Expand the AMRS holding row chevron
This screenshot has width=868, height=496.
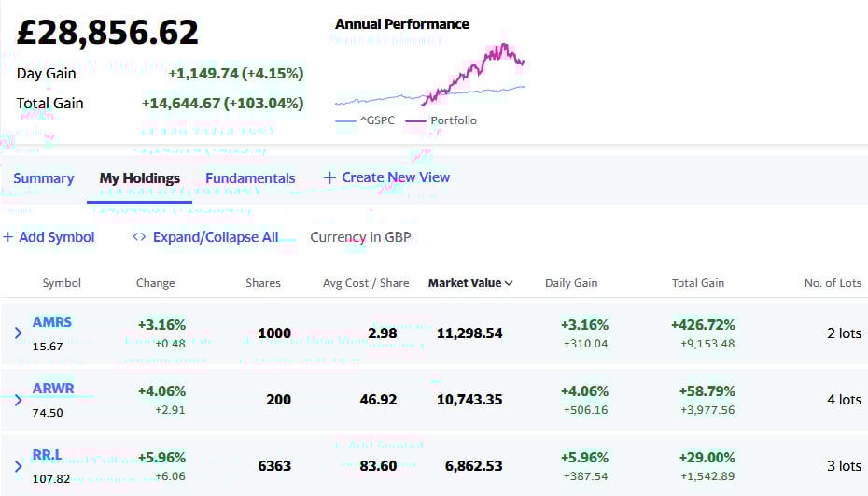(18, 333)
